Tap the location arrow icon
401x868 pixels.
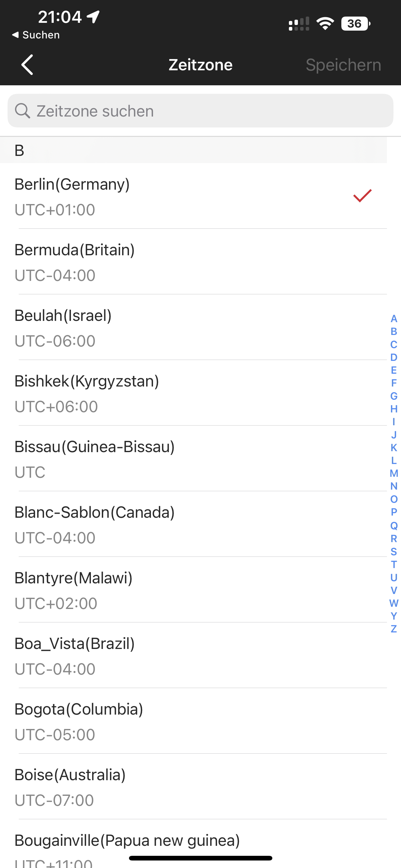(x=93, y=17)
